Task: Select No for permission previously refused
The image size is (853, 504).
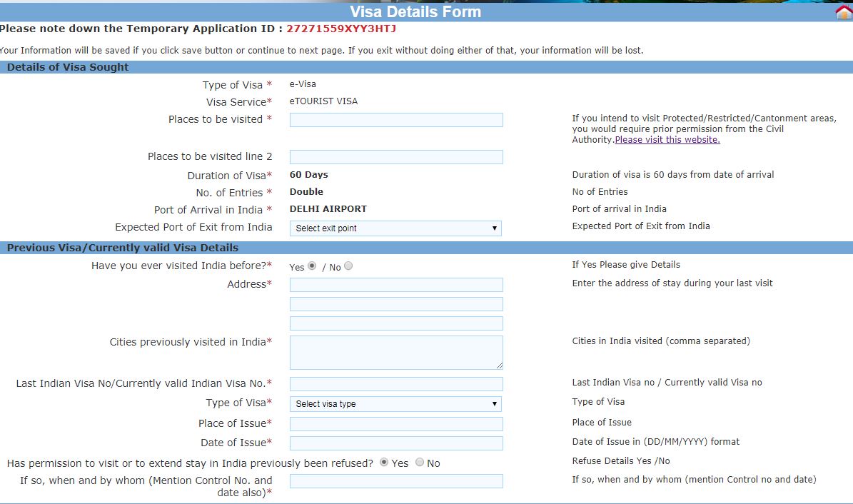Action: [x=420, y=463]
